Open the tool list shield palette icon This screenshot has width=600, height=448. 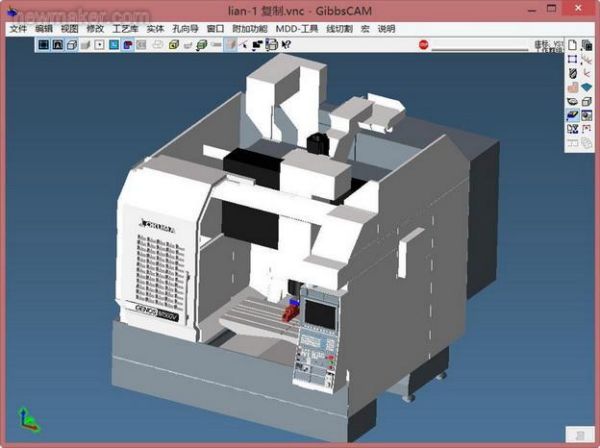(572, 73)
